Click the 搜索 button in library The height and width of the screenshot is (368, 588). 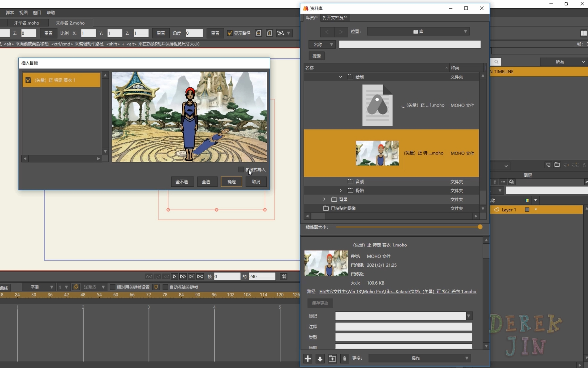[316, 56]
